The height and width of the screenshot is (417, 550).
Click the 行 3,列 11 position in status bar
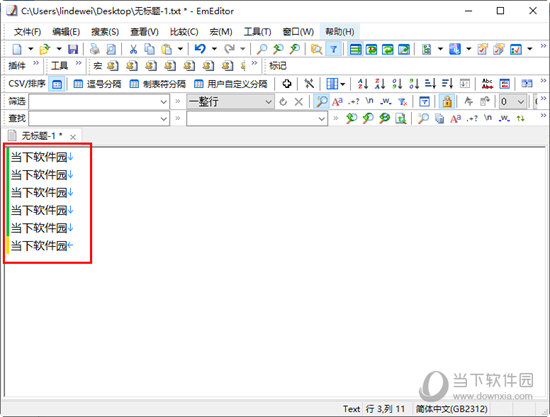[385, 409]
